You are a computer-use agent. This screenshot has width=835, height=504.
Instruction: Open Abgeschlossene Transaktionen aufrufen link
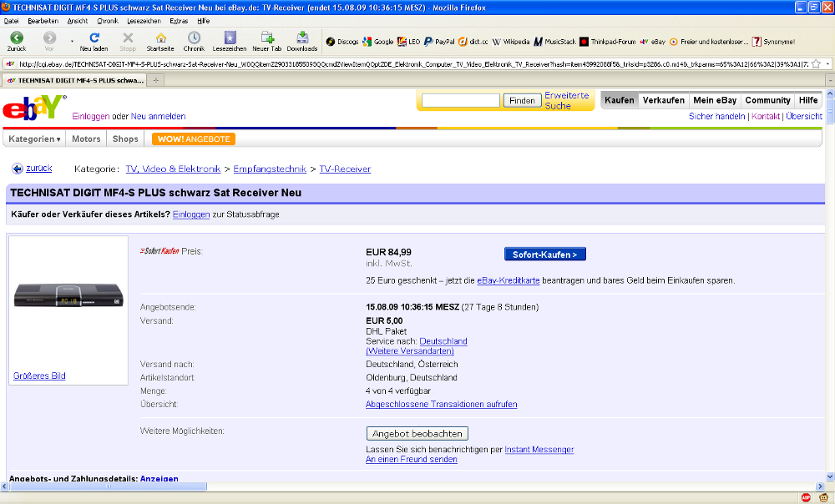(x=442, y=405)
